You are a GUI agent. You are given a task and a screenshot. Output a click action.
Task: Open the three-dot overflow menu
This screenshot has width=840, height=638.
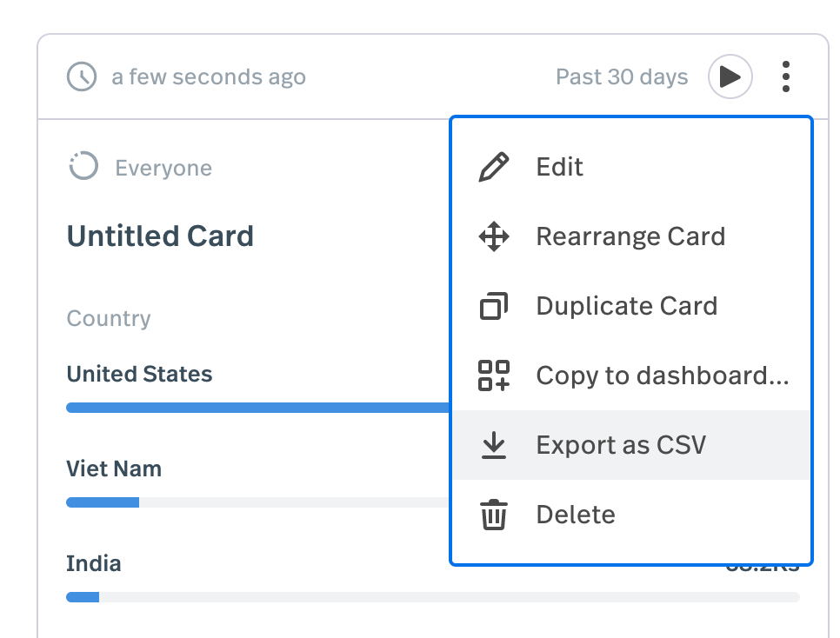coord(785,76)
